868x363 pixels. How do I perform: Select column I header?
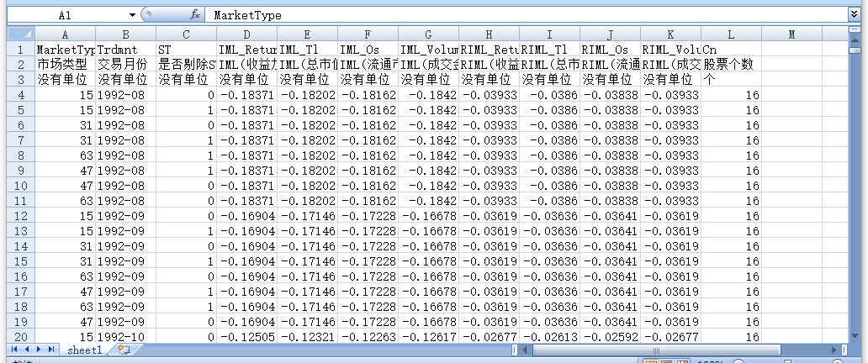(x=550, y=34)
